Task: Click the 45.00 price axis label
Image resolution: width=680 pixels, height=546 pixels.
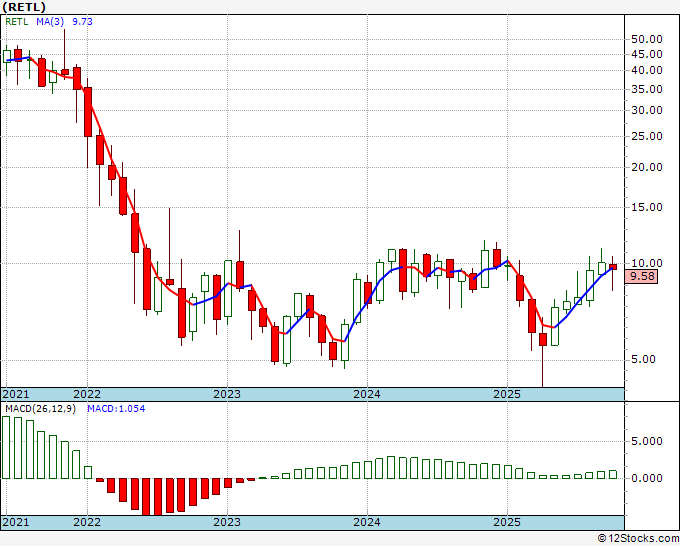Action: (647, 55)
